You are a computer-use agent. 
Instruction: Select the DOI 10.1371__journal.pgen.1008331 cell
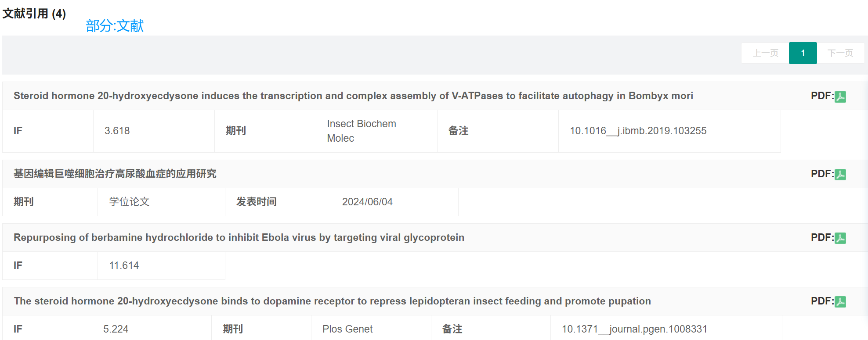634,329
